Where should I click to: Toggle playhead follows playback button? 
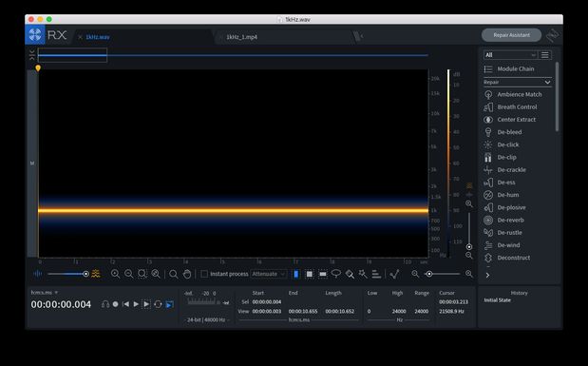click(x=169, y=304)
